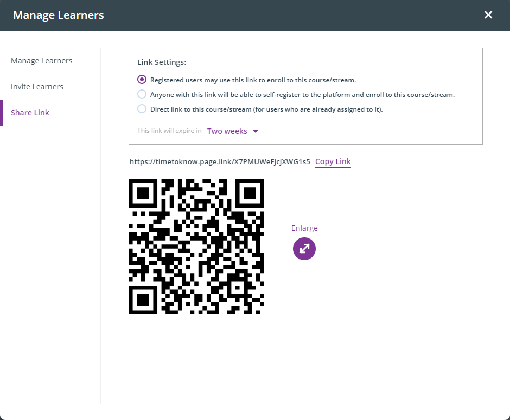This screenshot has width=510, height=420.
Task: Select 'Registered users may use this link' option
Action: pyautogui.click(x=142, y=80)
